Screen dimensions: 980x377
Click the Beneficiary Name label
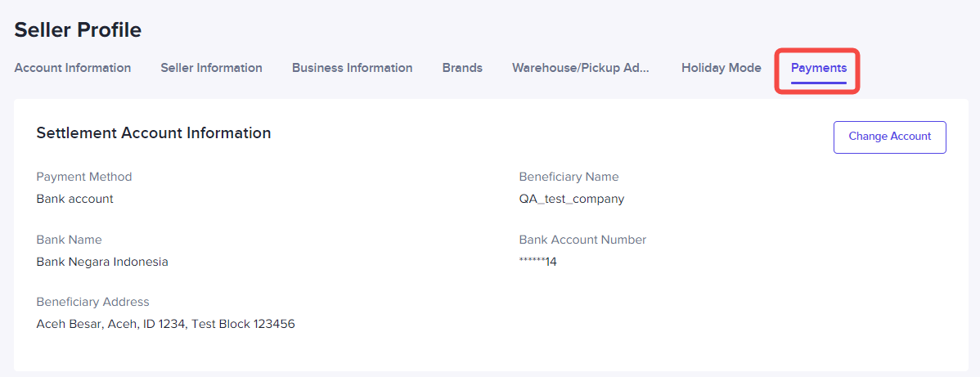(x=569, y=177)
